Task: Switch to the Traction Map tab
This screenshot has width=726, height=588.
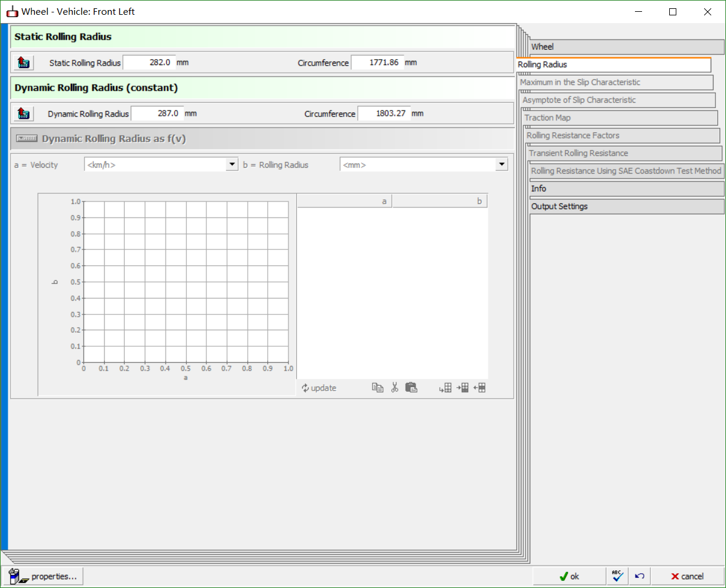Action: click(x=547, y=118)
